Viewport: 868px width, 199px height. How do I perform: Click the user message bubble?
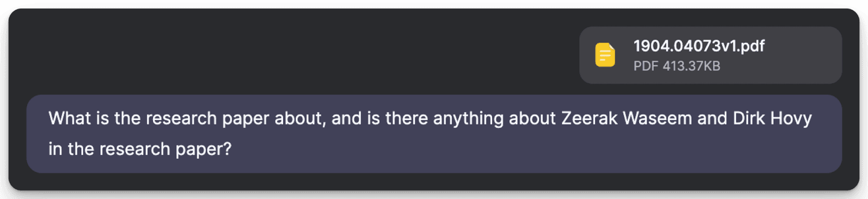point(434,134)
